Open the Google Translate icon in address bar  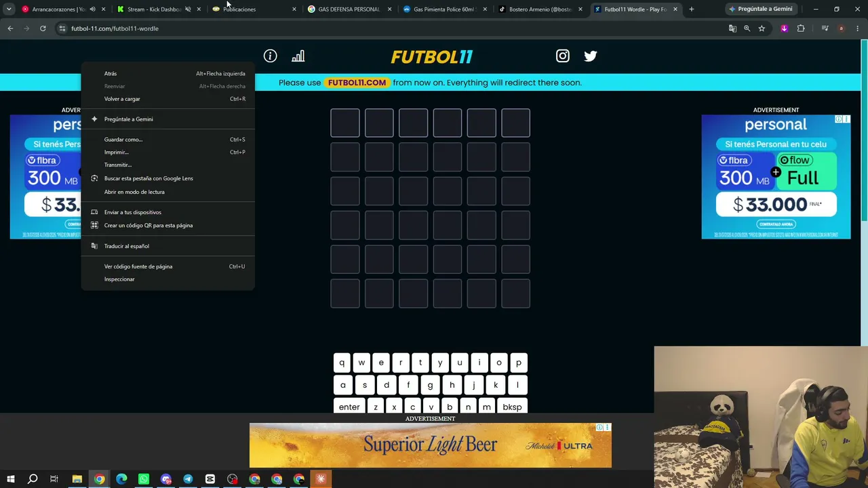pyautogui.click(x=732, y=28)
